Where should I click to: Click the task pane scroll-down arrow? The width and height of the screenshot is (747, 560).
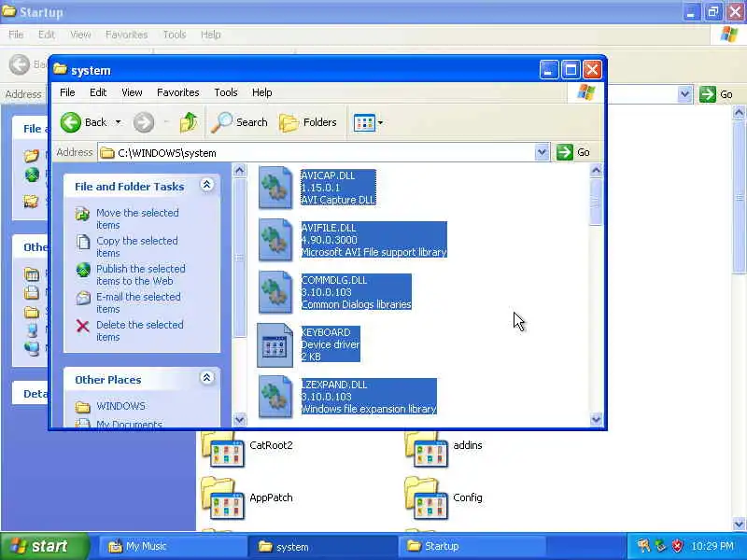[239, 419]
